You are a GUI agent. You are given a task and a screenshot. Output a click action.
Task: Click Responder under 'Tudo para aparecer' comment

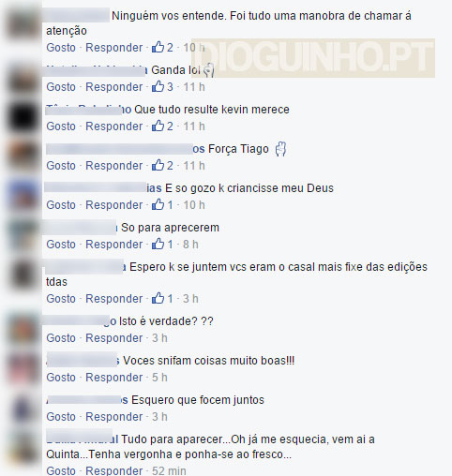(x=114, y=470)
